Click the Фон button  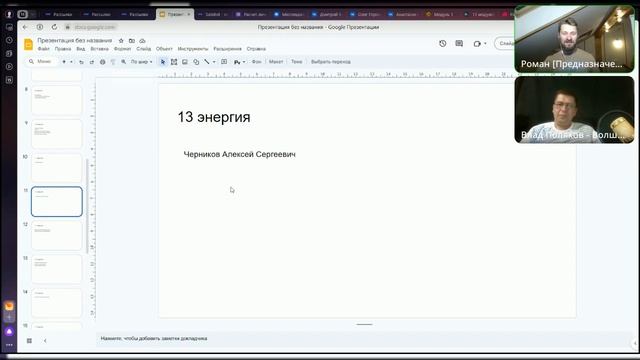click(x=256, y=62)
